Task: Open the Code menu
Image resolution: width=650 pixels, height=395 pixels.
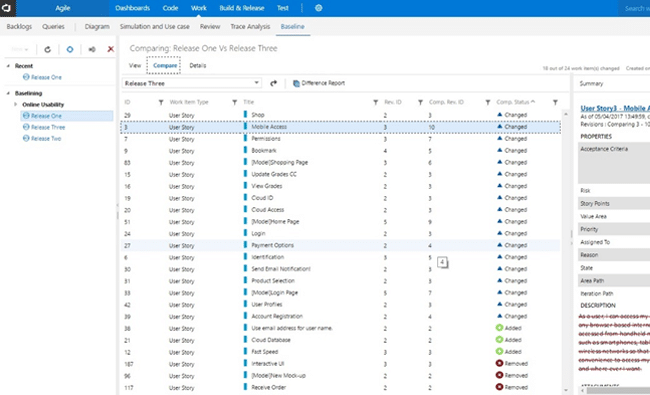Action: [x=170, y=8]
